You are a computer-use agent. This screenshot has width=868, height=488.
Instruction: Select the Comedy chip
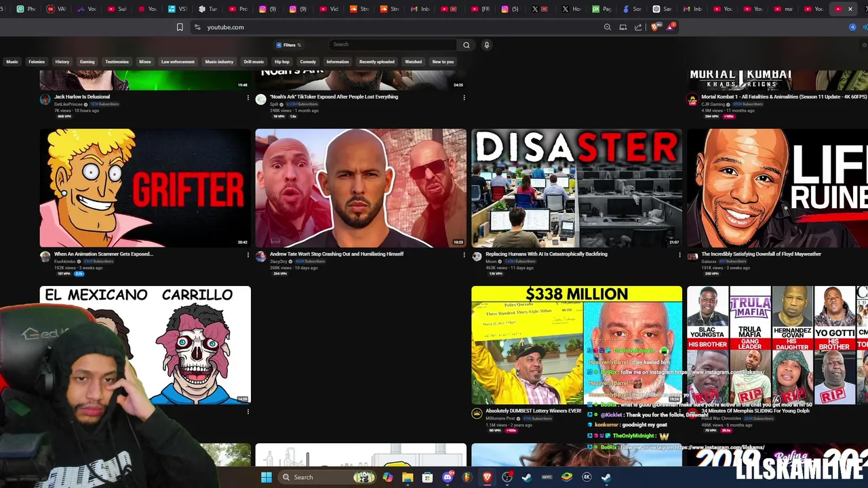pos(308,62)
